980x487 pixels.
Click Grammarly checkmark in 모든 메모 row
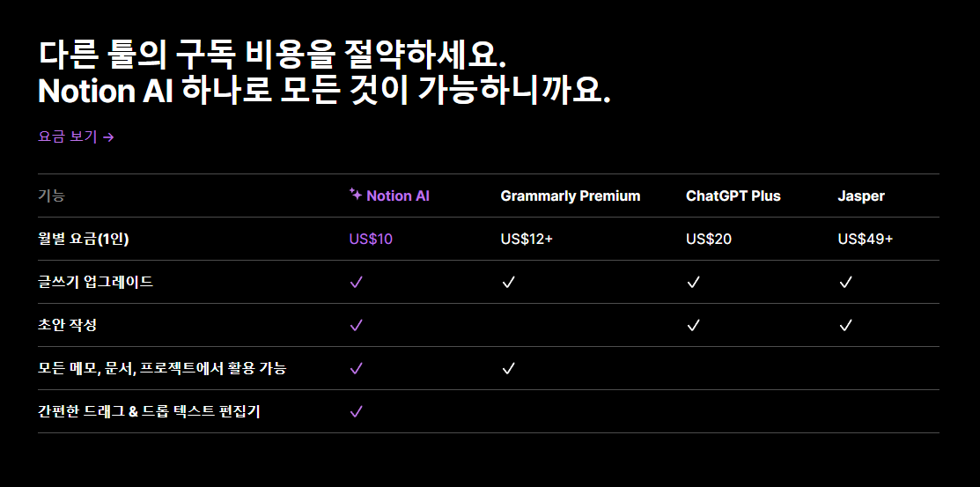point(508,368)
